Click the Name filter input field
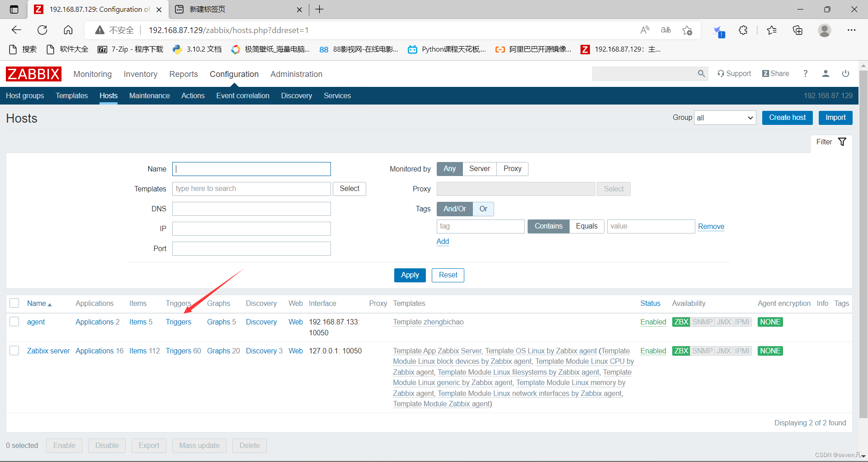 251,169
